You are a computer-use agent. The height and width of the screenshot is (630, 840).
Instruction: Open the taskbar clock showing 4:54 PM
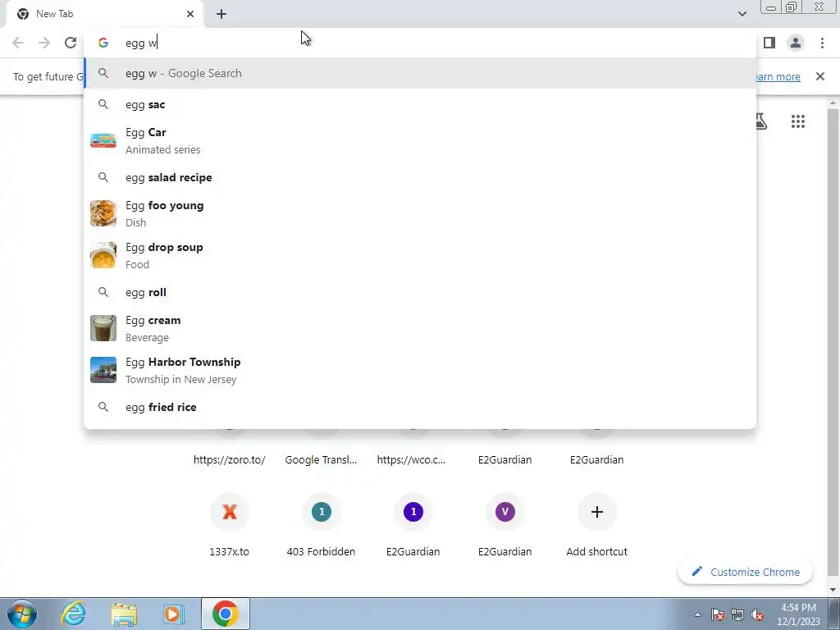pos(798,614)
